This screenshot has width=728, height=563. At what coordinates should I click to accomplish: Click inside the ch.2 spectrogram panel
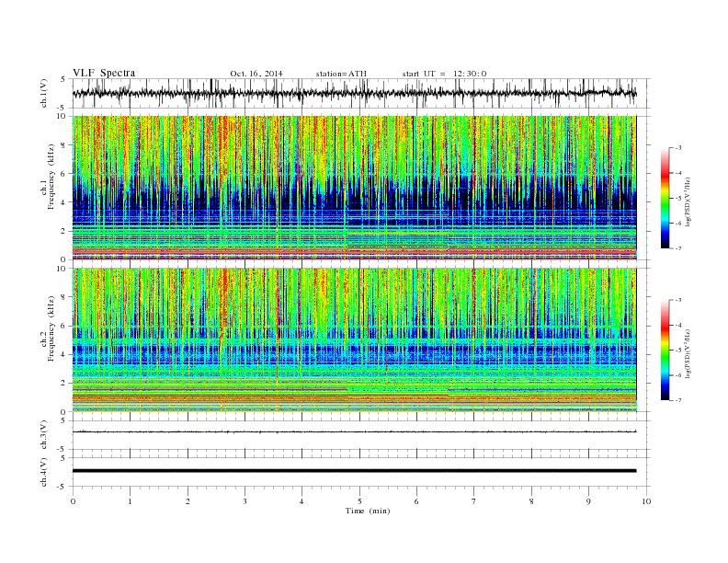354,340
